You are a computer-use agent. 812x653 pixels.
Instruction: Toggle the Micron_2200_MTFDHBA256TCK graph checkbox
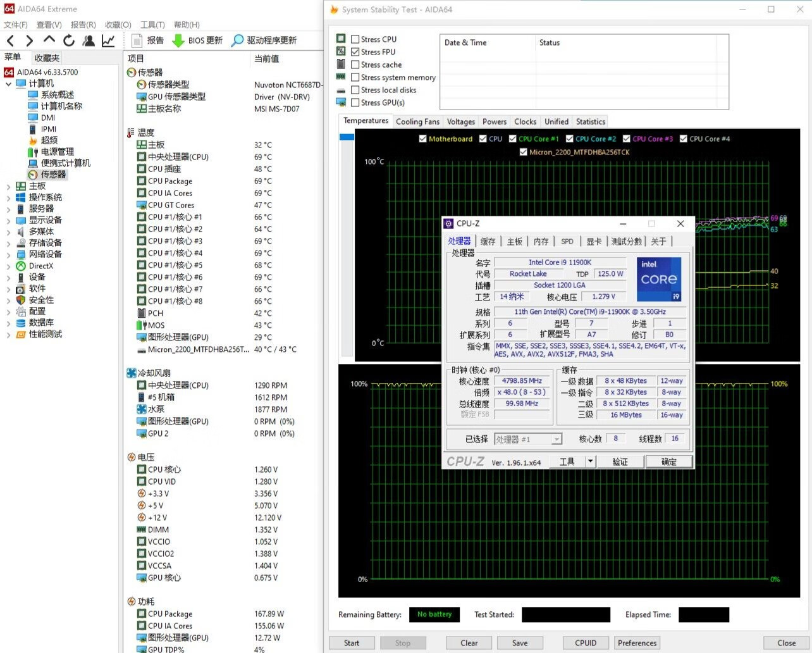[x=523, y=152]
